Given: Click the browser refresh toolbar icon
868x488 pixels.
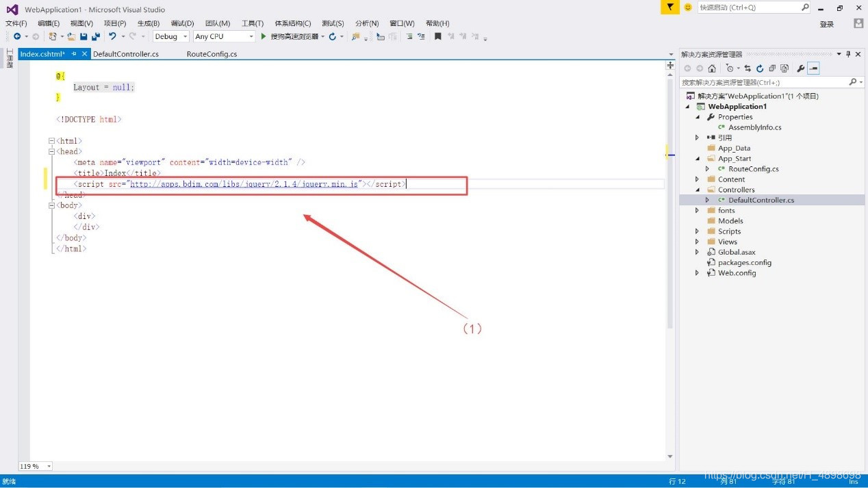Looking at the screenshot, I should [x=333, y=36].
